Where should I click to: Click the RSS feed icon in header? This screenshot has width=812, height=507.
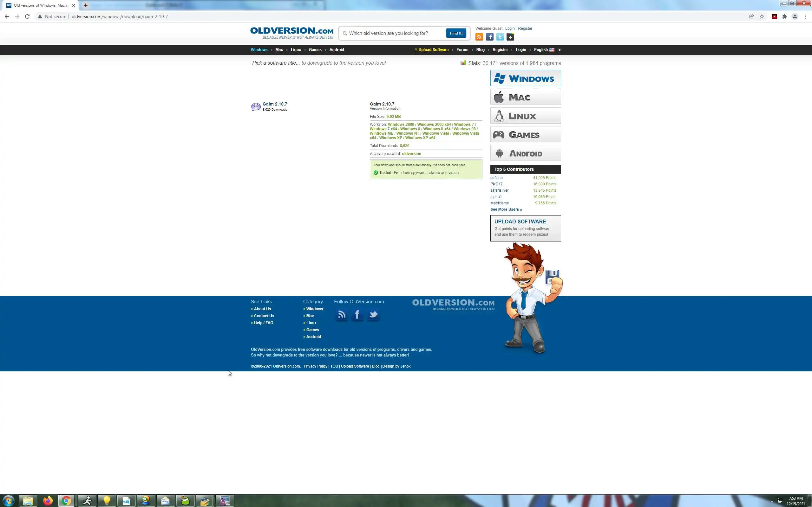coord(479,37)
